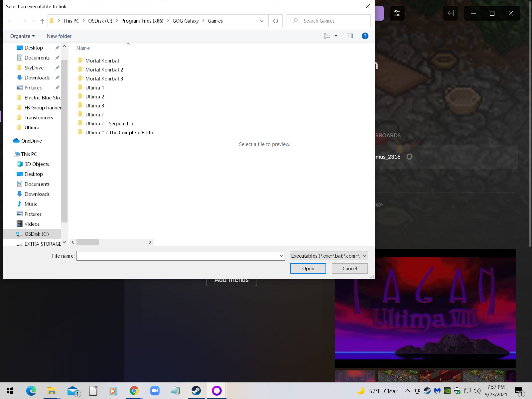Create a New folder

coord(59,36)
